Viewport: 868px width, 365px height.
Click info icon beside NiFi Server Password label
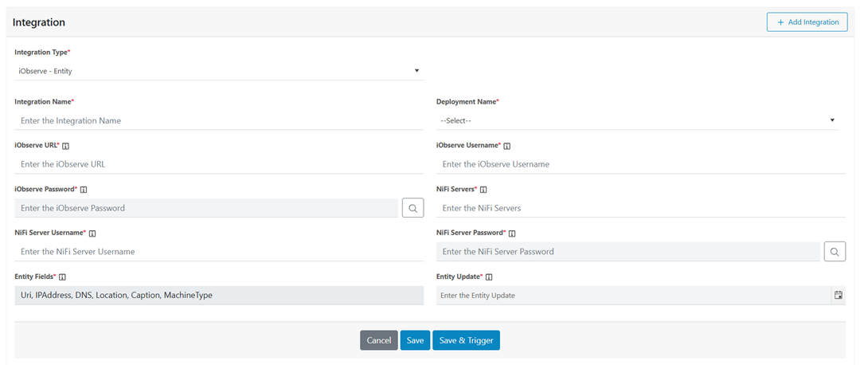point(512,234)
